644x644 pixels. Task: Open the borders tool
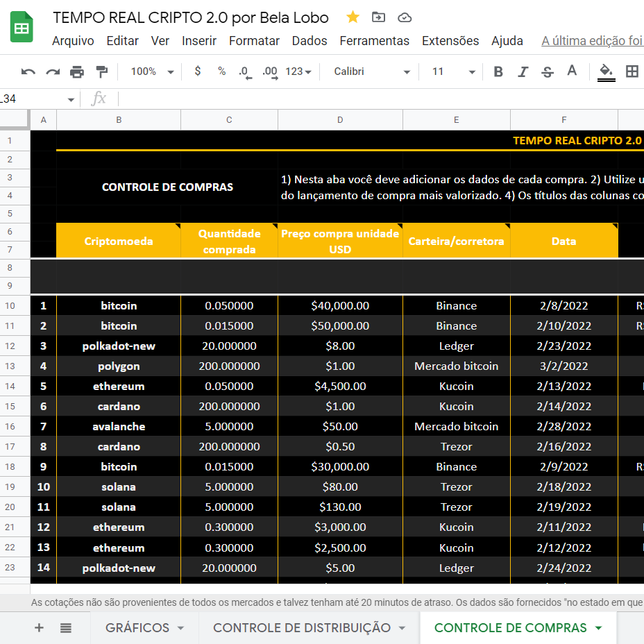pyautogui.click(x=632, y=71)
